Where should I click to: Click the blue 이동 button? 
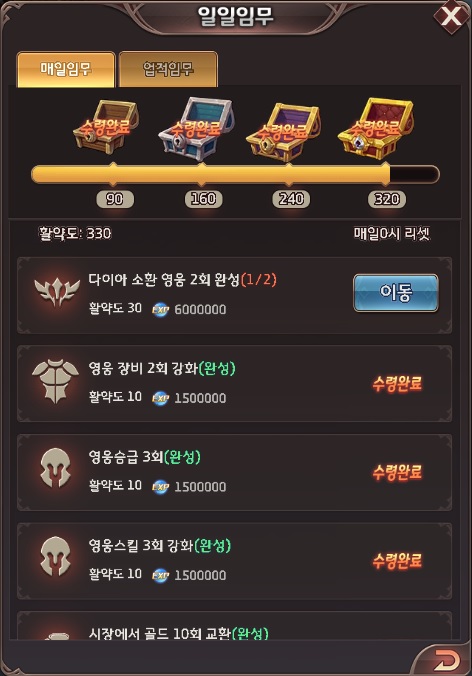point(396,293)
